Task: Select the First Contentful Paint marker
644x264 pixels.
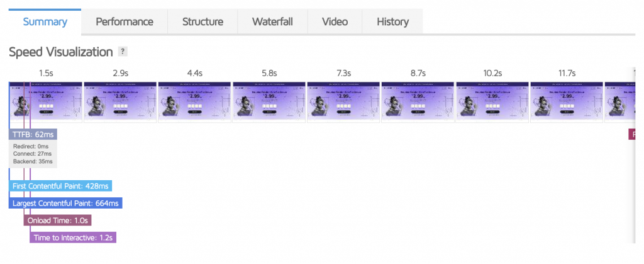Action: (x=60, y=186)
